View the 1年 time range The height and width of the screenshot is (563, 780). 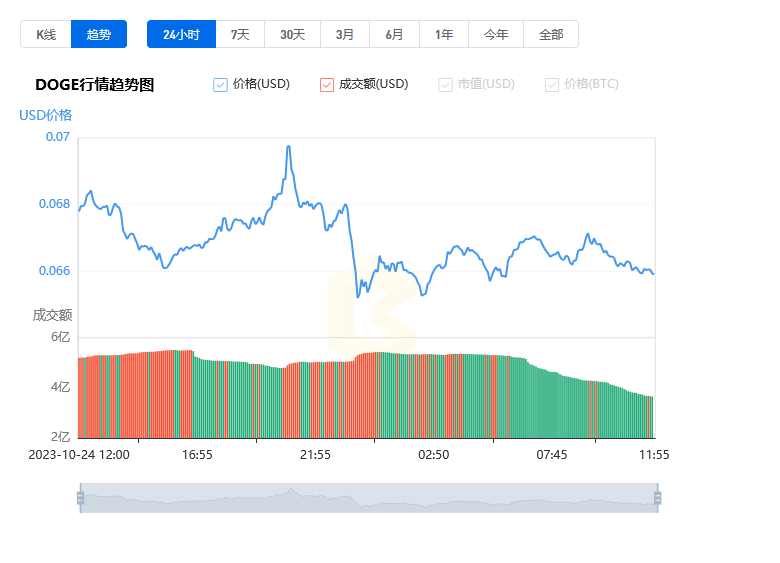[444, 34]
